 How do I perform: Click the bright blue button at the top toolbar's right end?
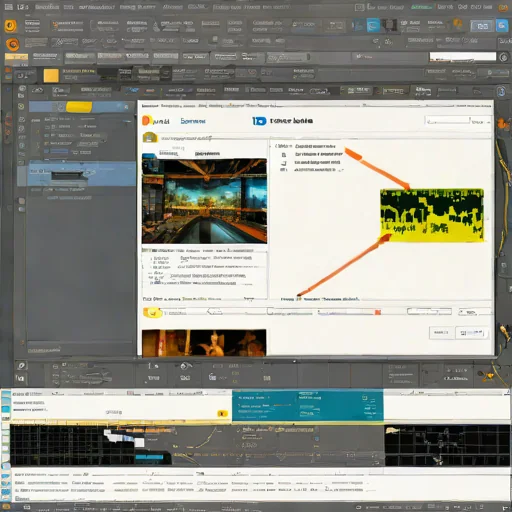502,25
